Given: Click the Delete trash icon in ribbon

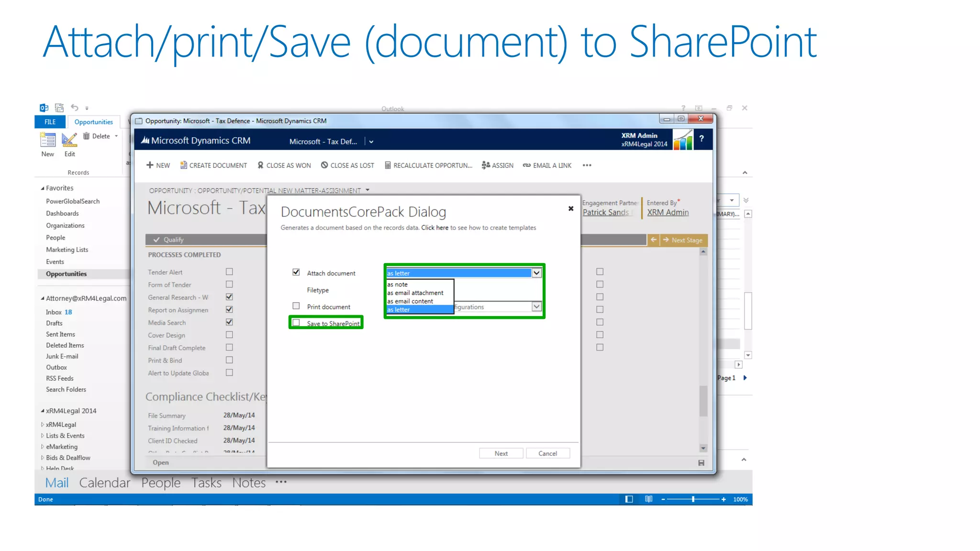Looking at the screenshot, I should click(x=86, y=136).
